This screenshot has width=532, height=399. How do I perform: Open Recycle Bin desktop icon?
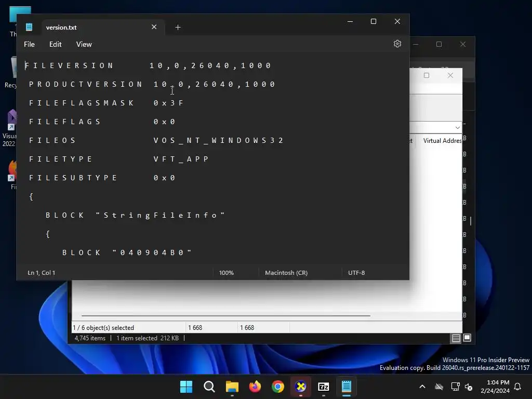11,73
